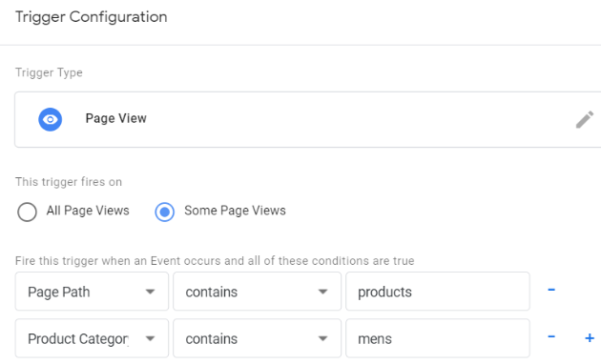Select the Some Page Views radio button
The height and width of the screenshot is (364, 601).
(165, 212)
